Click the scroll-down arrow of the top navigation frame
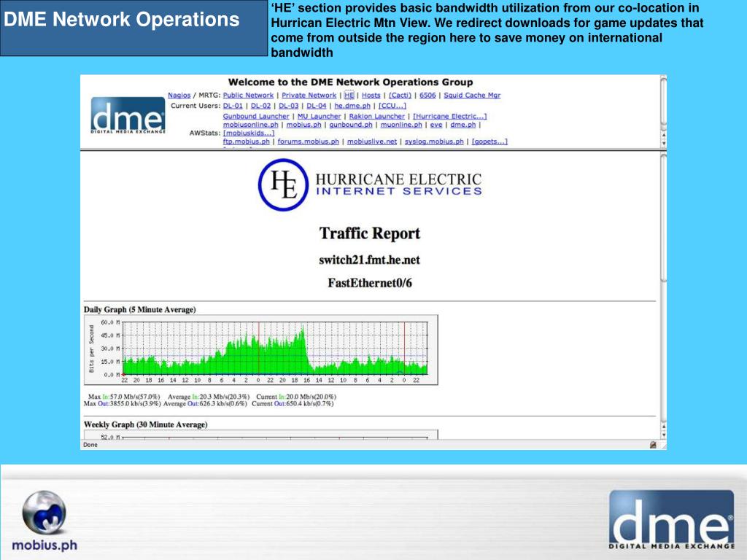This screenshot has width=747, height=560. 663,144
